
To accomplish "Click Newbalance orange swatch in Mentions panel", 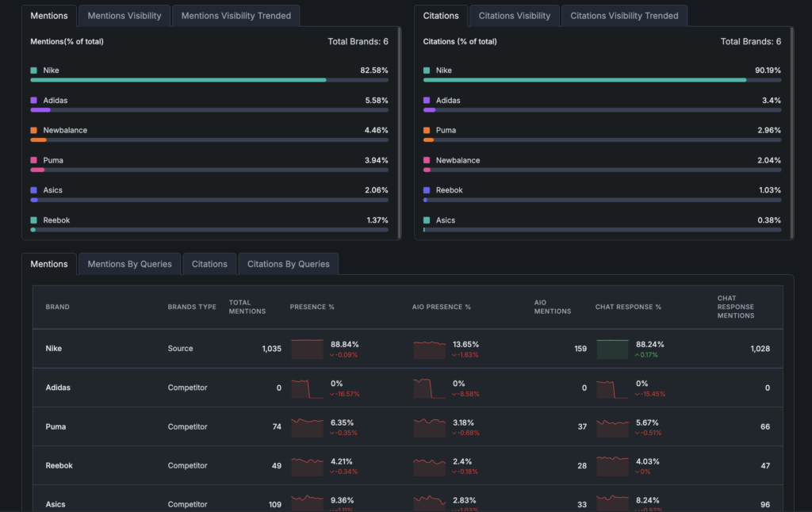I will tap(34, 130).
